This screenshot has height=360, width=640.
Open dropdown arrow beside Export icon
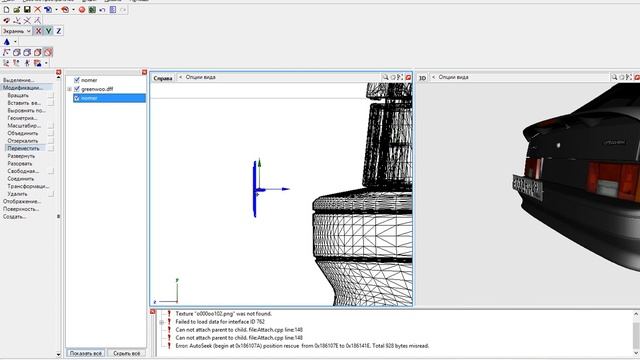click(x=73, y=9)
